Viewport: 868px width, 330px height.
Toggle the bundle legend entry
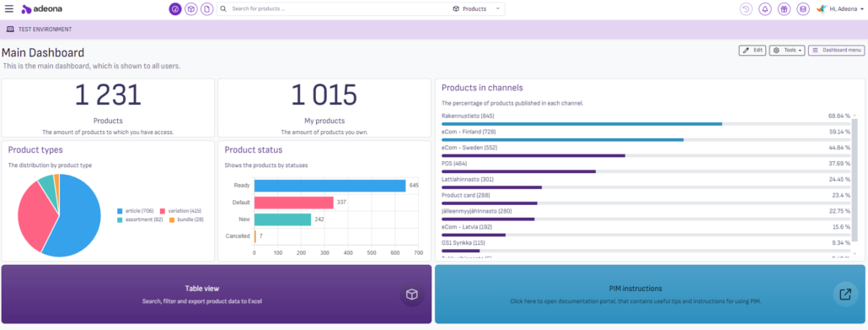[186, 220]
